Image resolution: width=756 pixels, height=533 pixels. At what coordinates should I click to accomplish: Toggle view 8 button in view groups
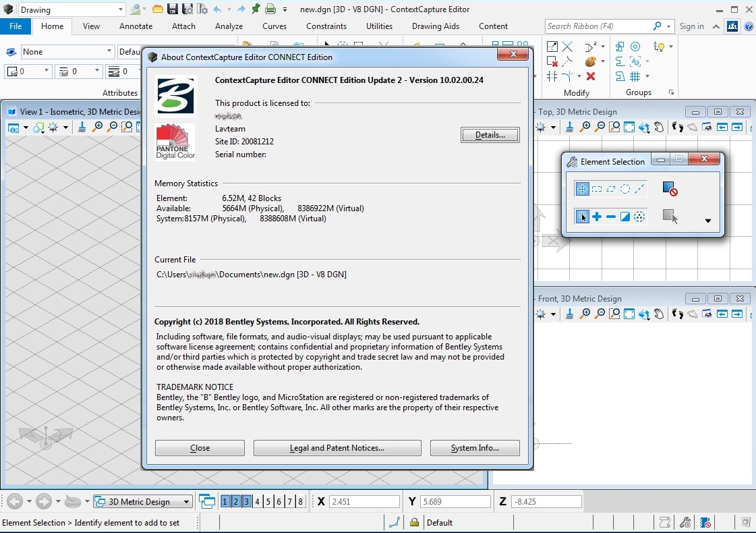[300, 502]
